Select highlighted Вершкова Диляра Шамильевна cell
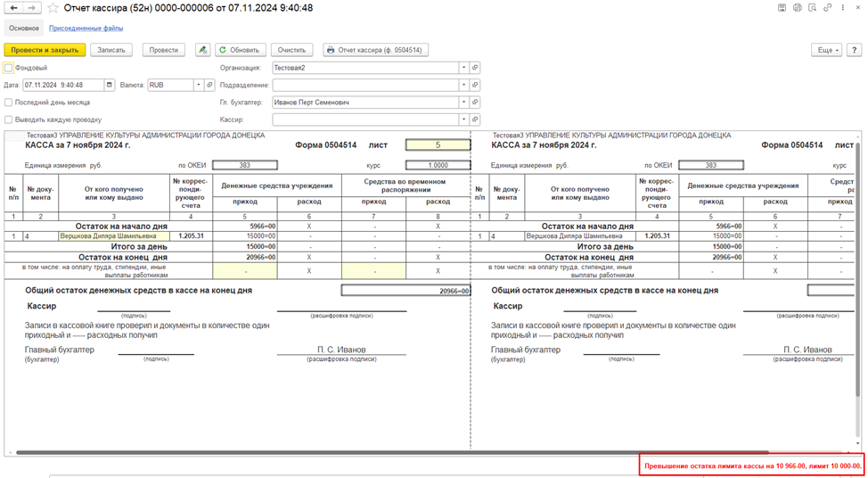The width and height of the screenshot is (868, 478). point(114,236)
